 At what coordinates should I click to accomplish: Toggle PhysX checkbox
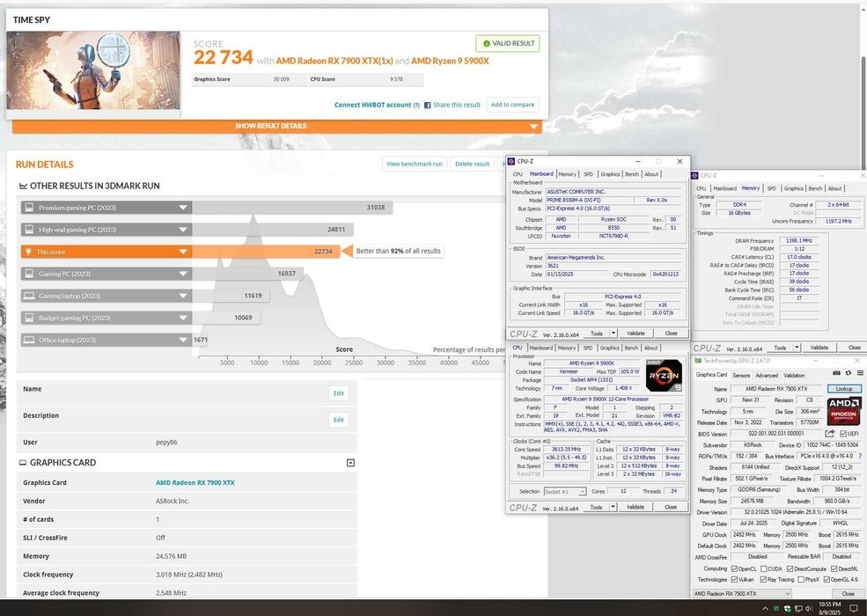pyautogui.click(x=801, y=580)
